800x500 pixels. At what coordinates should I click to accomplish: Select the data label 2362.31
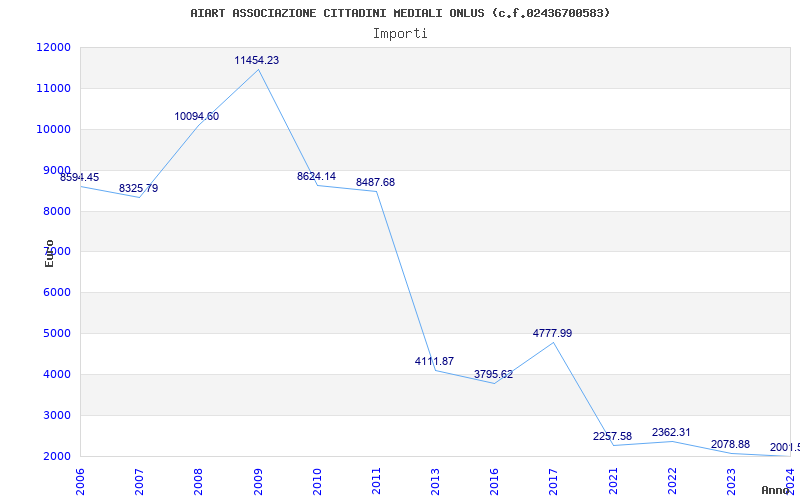(x=671, y=432)
